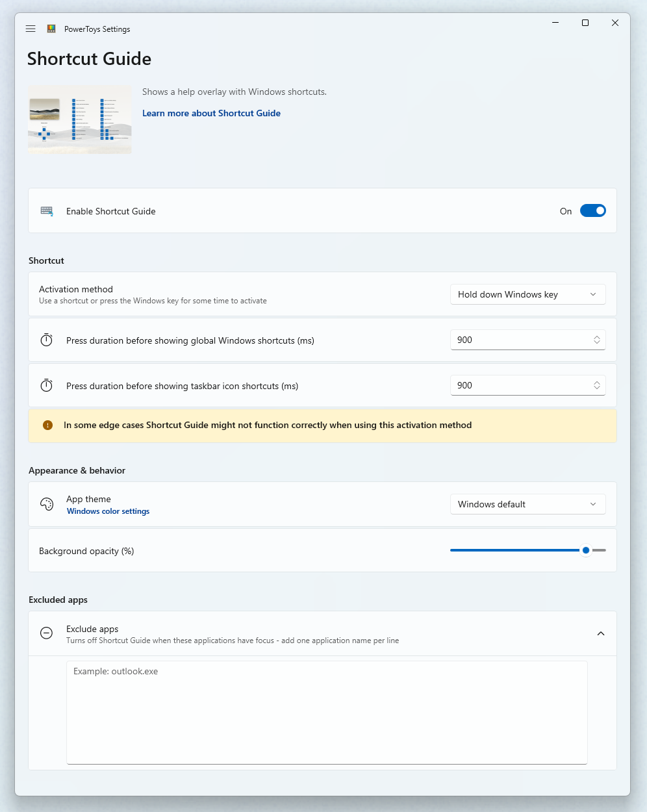Screen dimensions: 647x812
Task: Open the Activation method dropdown
Action: pyautogui.click(x=527, y=294)
